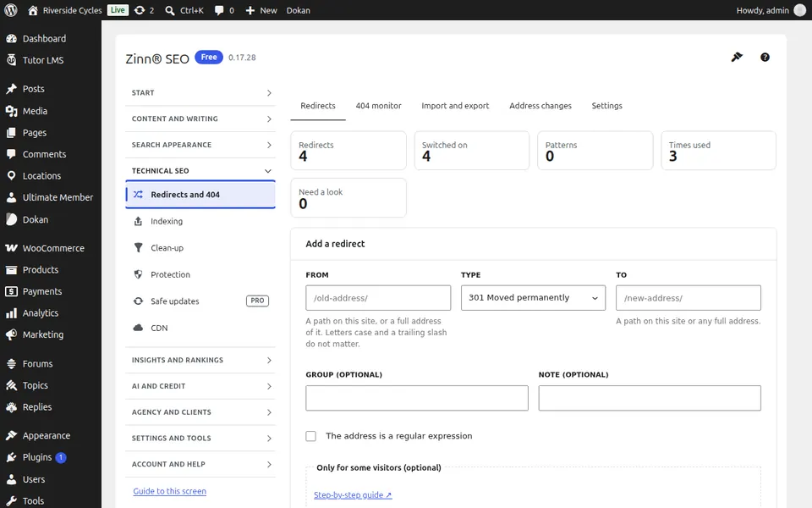Screen dimensions: 812x508
Task: Click the Dashboard gauge icon
Action: tap(11, 38)
